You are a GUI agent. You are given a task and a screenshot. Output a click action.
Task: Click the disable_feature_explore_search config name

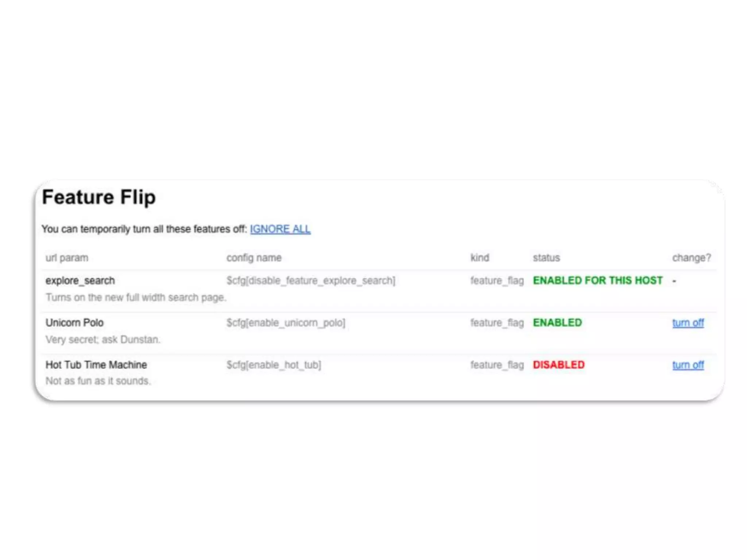pyautogui.click(x=310, y=280)
